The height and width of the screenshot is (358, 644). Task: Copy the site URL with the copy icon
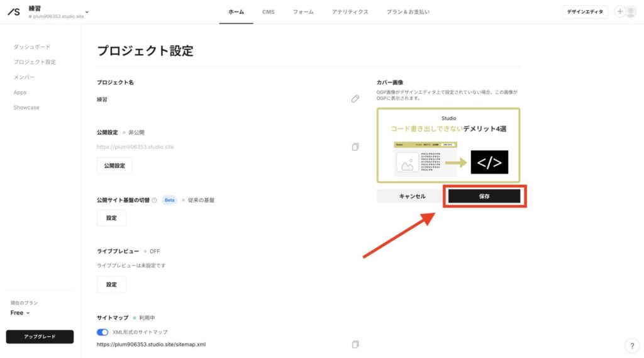355,147
